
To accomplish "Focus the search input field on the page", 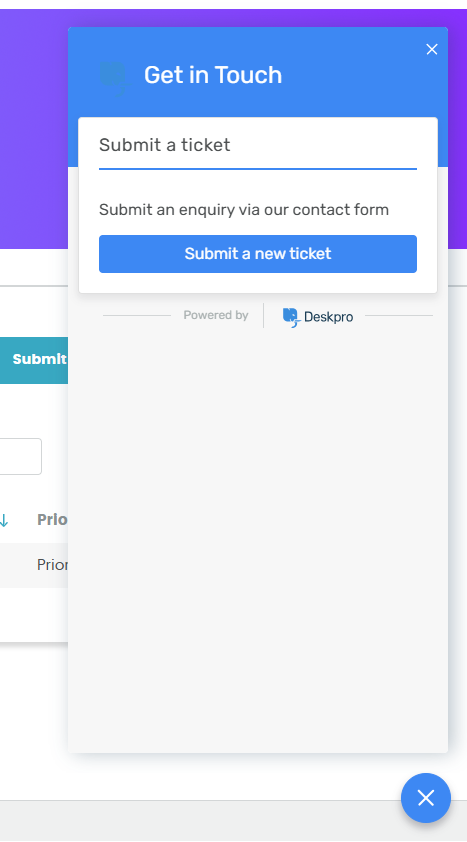I will pos(20,456).
